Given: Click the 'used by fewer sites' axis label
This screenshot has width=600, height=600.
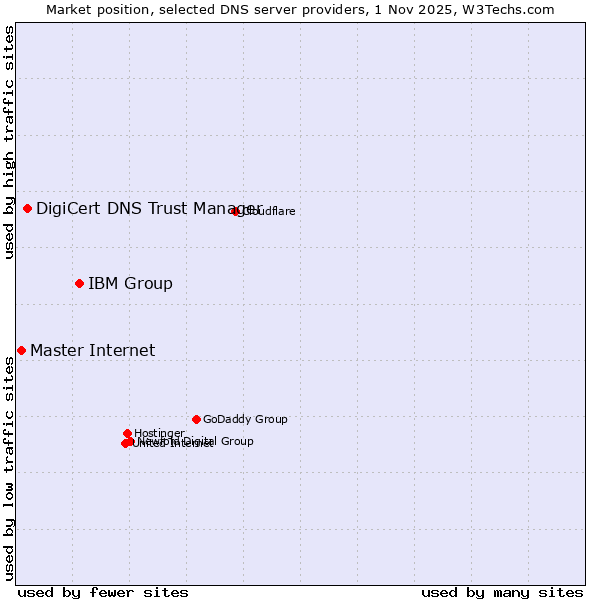Looking at the screenshot, I should [103, 592].
